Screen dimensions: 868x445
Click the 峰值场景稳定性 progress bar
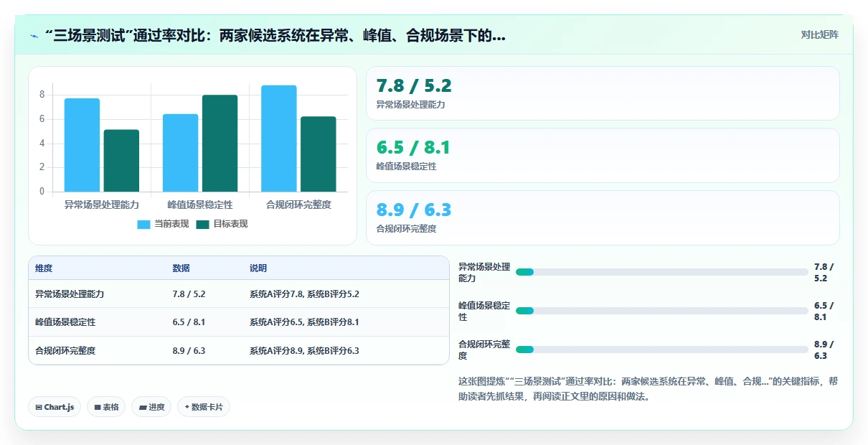(661, 311)
